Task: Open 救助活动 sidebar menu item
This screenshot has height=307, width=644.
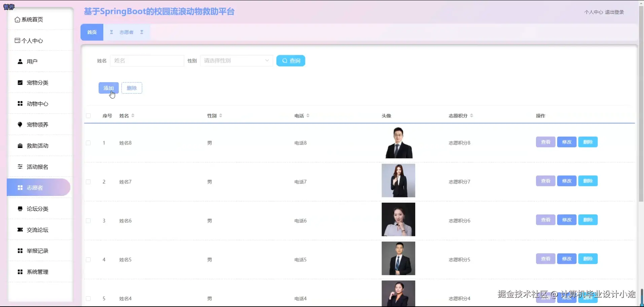Action: [x=40, y=146]
